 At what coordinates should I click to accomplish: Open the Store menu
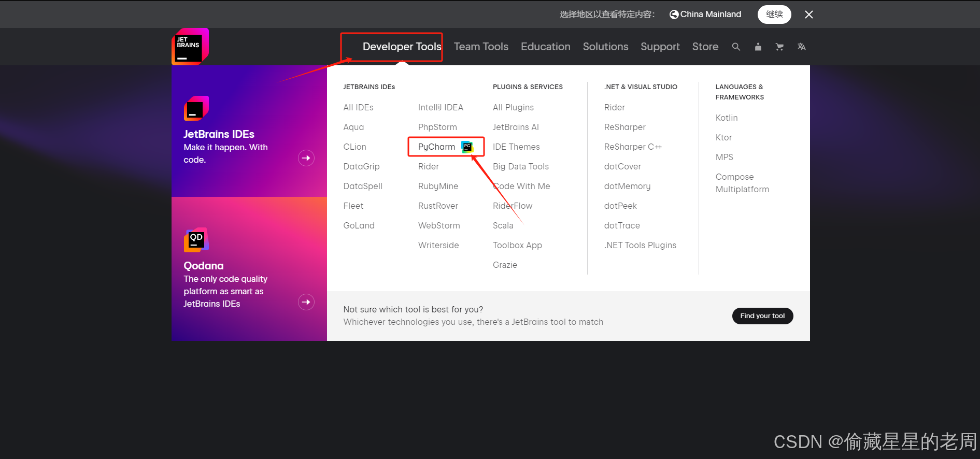[x=705, y=47]
